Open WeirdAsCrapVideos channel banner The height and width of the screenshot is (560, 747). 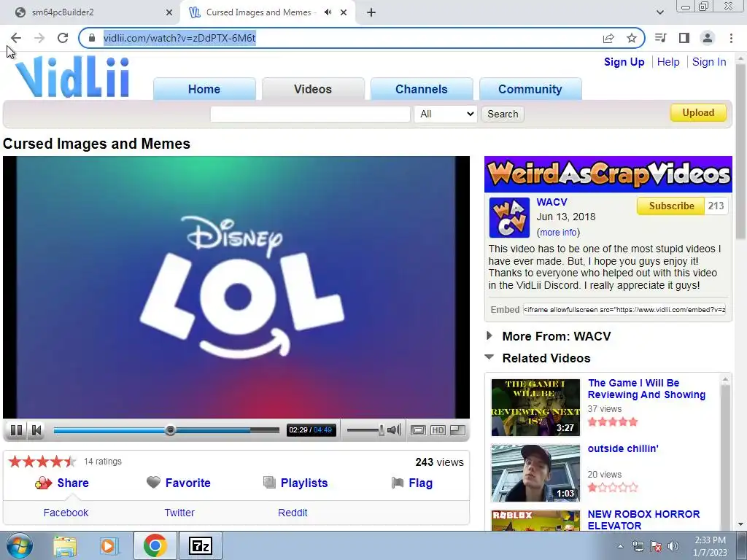point(608,174)
